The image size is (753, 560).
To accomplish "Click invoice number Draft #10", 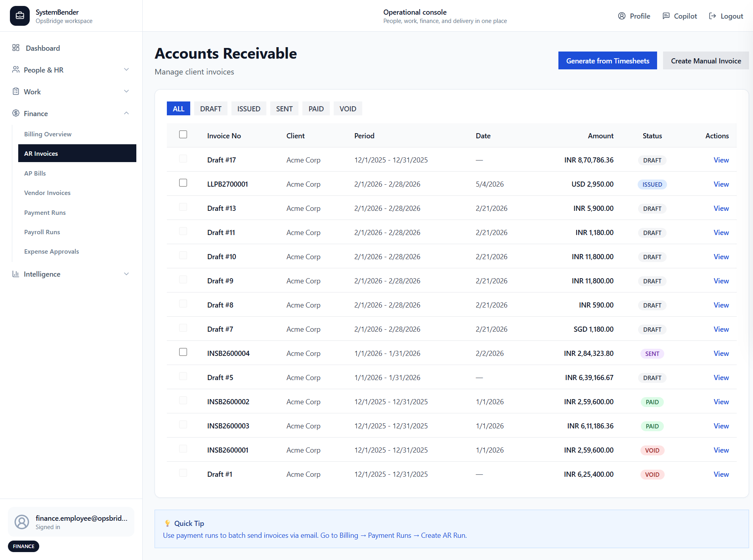I will [x=222, y=257].
